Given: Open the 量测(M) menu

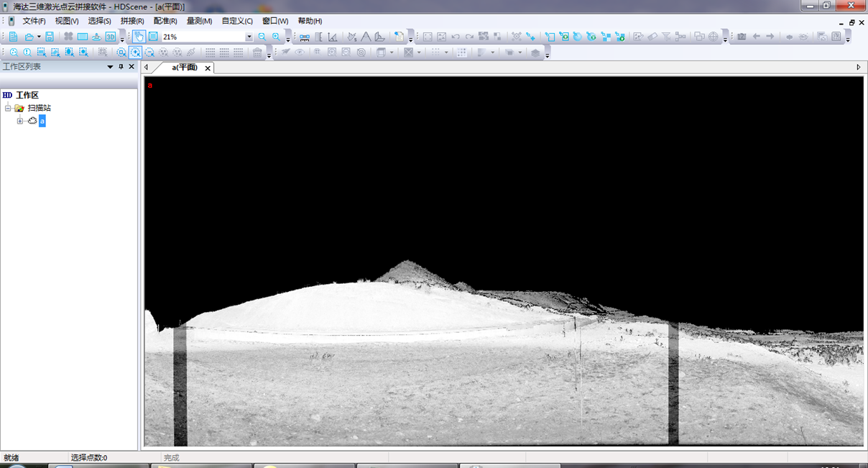Looking at the screenshot, I should [x=199, y=21].
